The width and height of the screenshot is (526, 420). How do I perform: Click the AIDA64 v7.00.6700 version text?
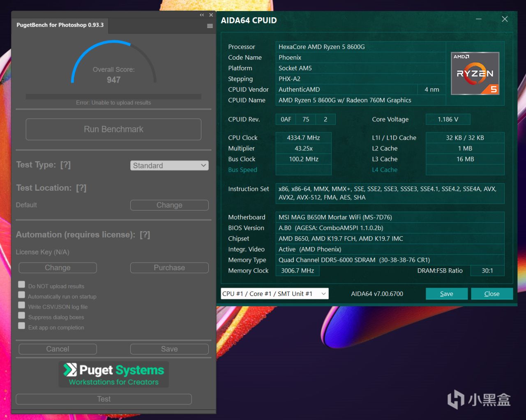click(x=377, y=294)
